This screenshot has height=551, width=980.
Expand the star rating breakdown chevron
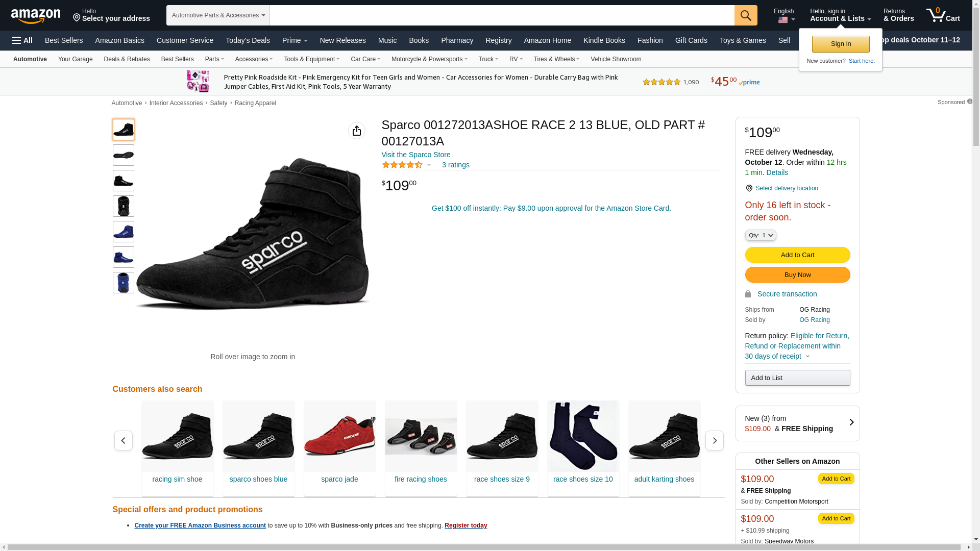click(x=429, y=165)
